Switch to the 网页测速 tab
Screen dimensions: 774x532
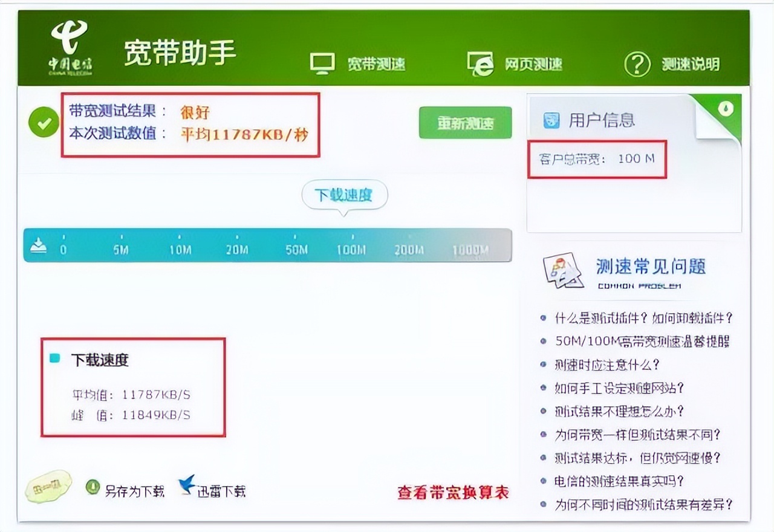coord(533,62)
